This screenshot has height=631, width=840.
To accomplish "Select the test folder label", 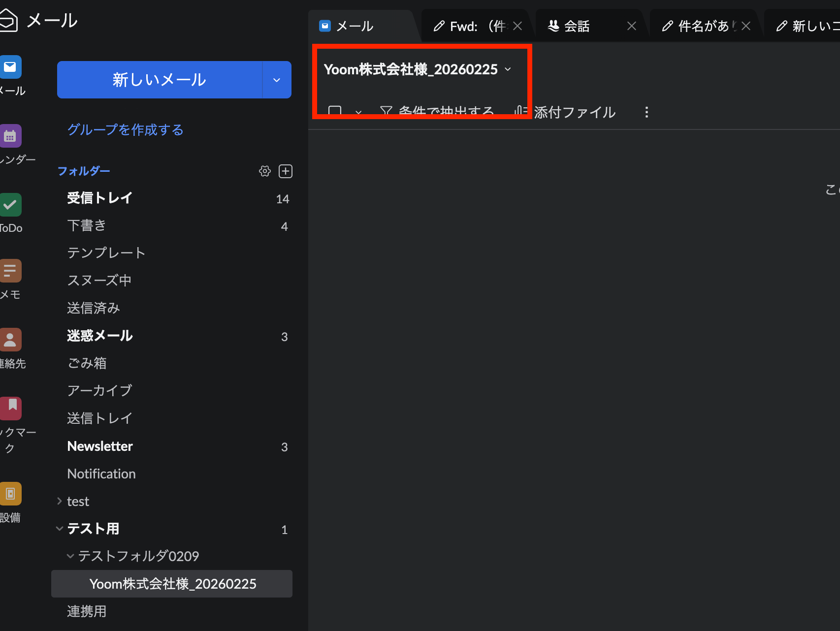I will click(78, 501).
